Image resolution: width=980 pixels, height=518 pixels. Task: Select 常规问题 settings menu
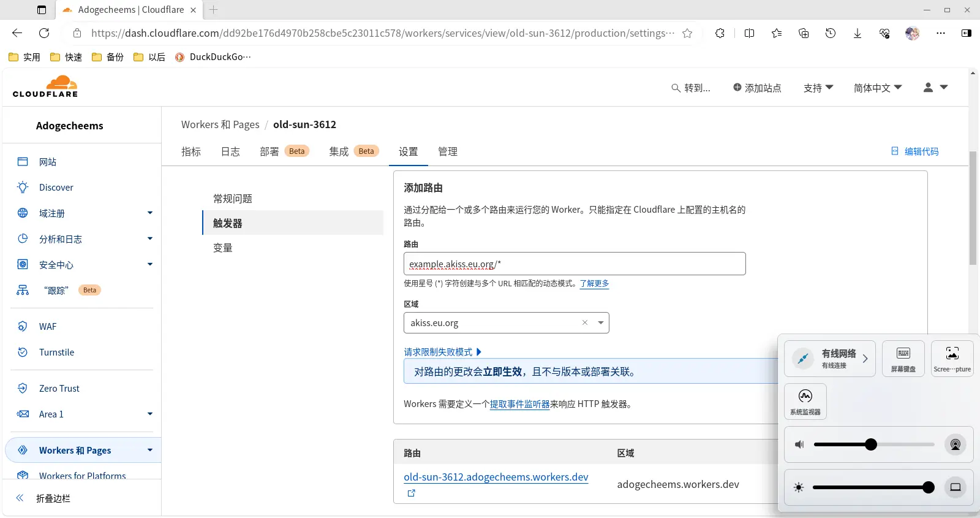pyautogui.click(x=293, y=199)
